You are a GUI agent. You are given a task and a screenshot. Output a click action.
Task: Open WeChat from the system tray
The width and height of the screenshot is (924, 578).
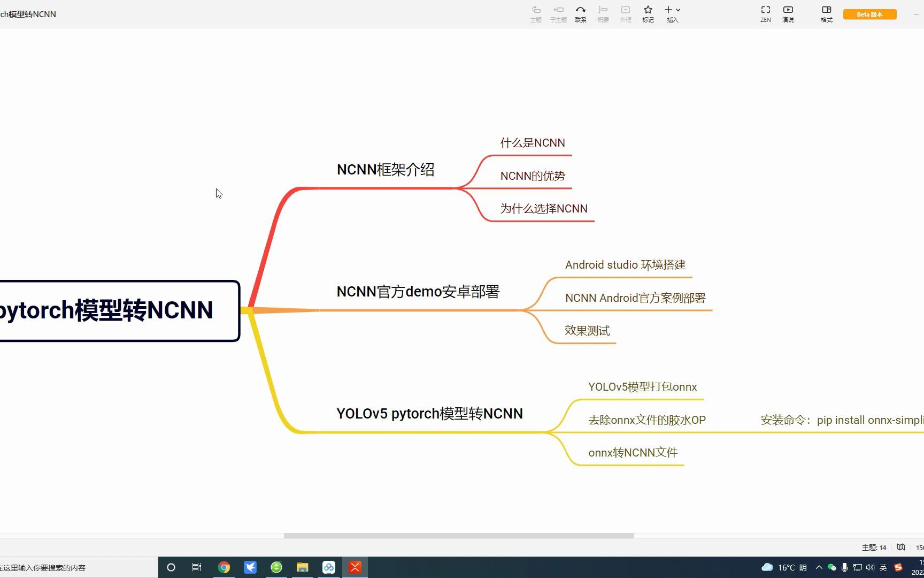tap(832, 567)
